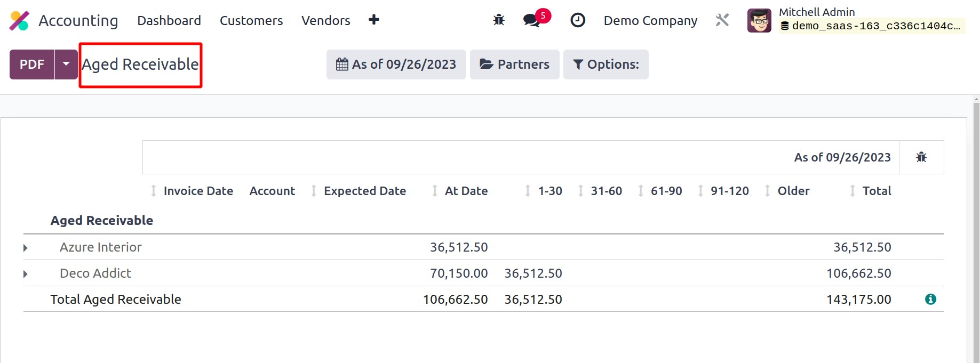Screen dimensions: 980x363
Task: Open the Vendors menu
Action: click(x=325, y=21)
